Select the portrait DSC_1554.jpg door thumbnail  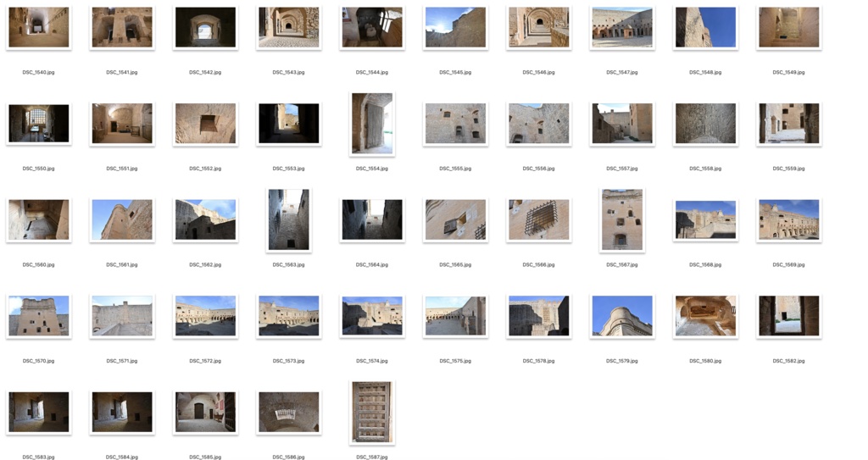point(372,124)
